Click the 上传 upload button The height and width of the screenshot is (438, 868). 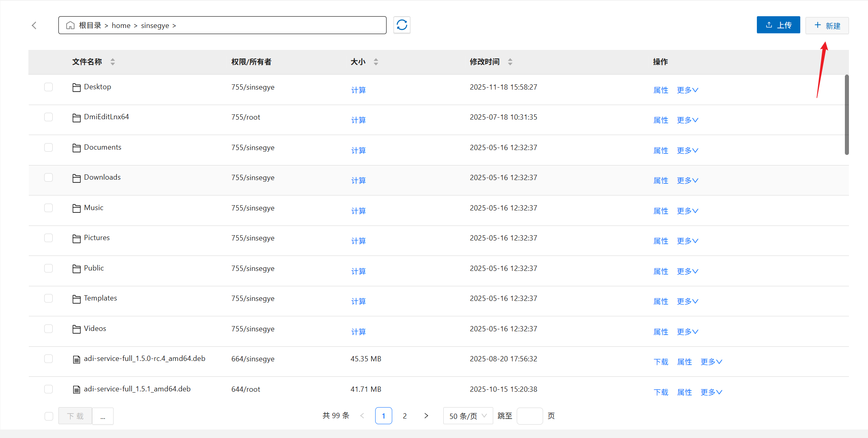point(778,25)
